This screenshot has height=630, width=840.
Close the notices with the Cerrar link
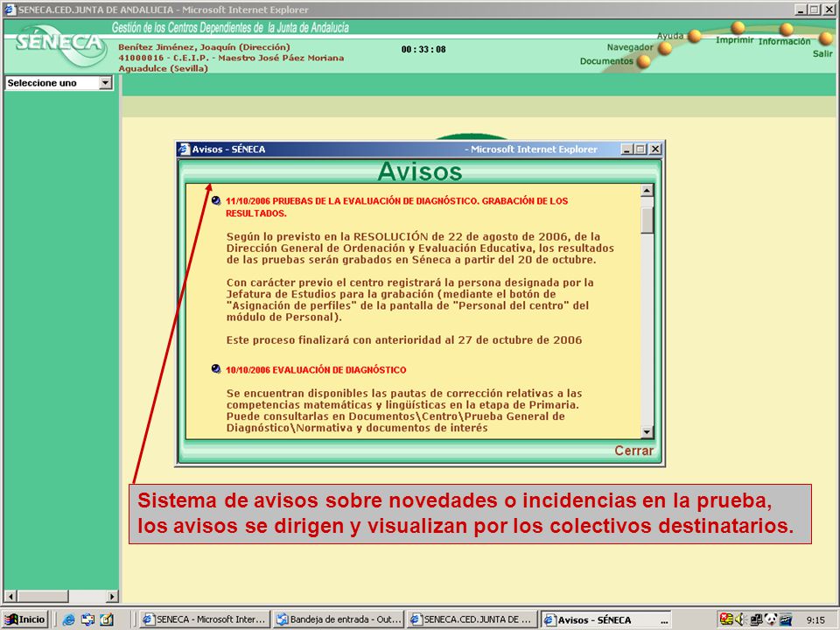pos(633,451)
